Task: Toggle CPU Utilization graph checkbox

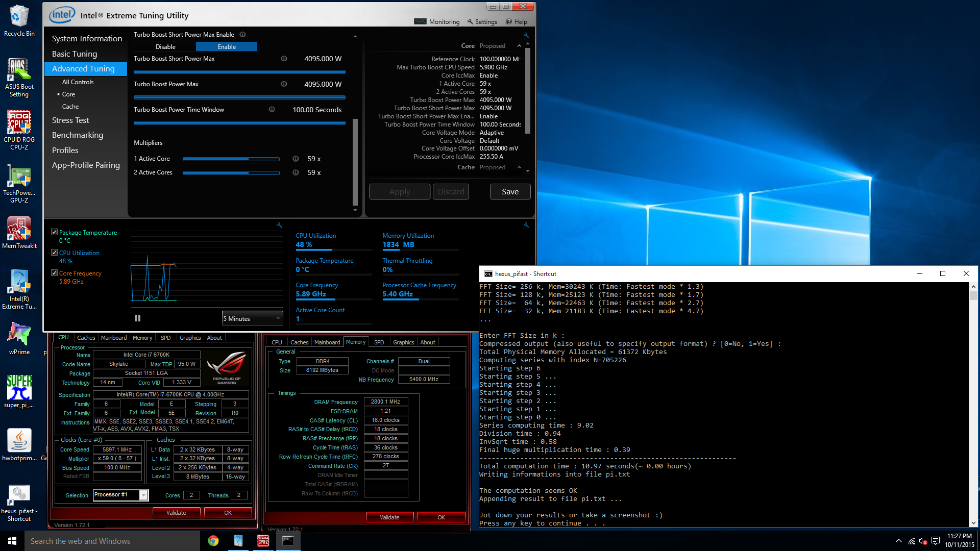Action: tap(54, 253)
